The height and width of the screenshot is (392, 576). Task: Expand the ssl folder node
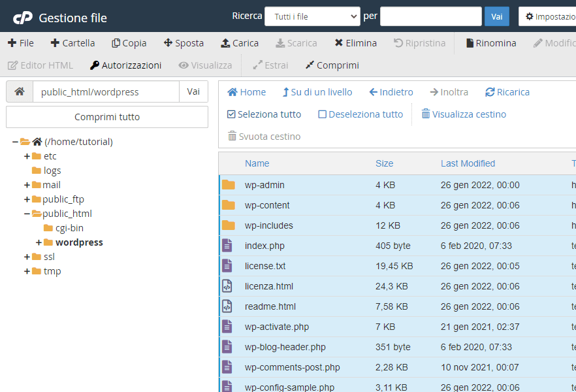27,257
